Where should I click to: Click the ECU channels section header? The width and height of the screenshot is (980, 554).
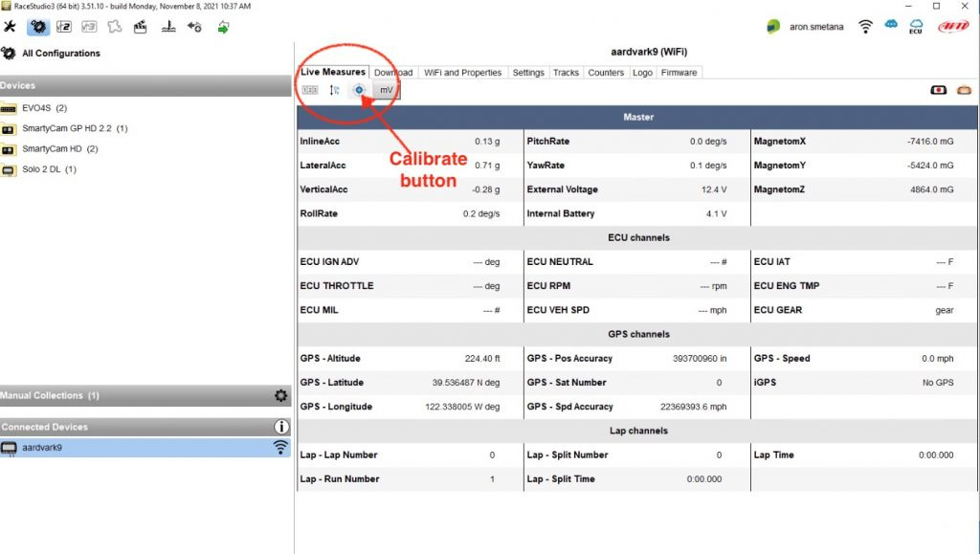(637, 237)
